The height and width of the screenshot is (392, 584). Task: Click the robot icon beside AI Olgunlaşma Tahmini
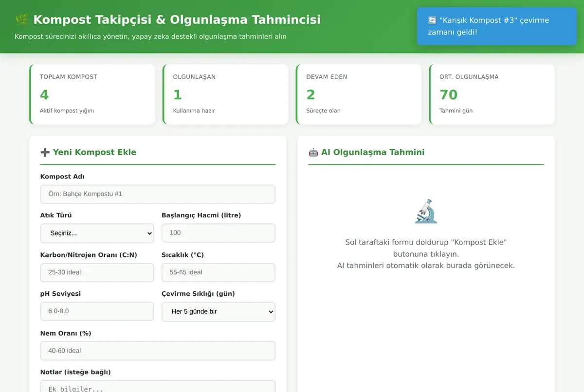click(313, 152)
